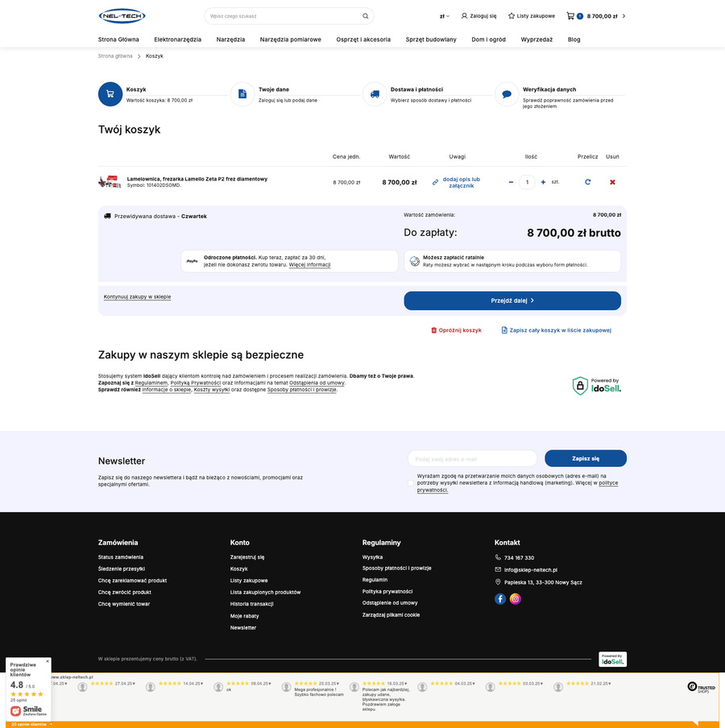Viewport: 725px width, 728px height.
Task: Click the 4.8 rating stars widget
Action: click(x=26, y=694)
